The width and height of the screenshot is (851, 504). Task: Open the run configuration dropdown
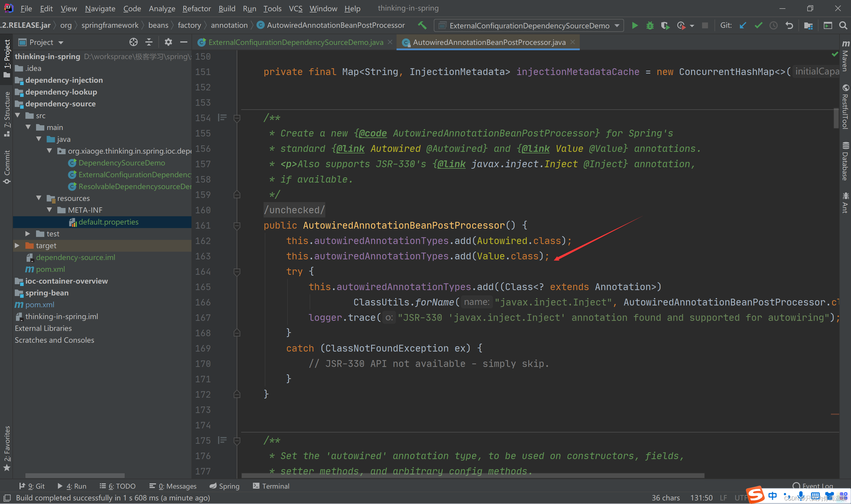(x=529, y=25)
